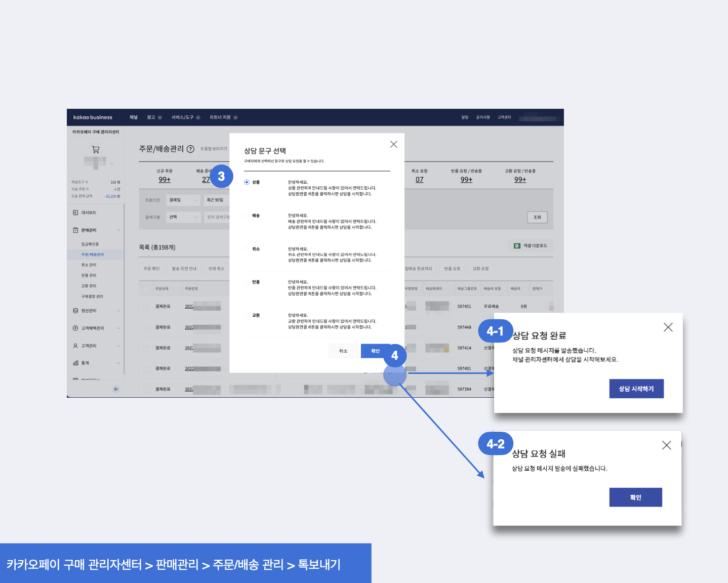Open help icon beside 주문/배송관리 title
728x583 pixels.
coord(190,149)
